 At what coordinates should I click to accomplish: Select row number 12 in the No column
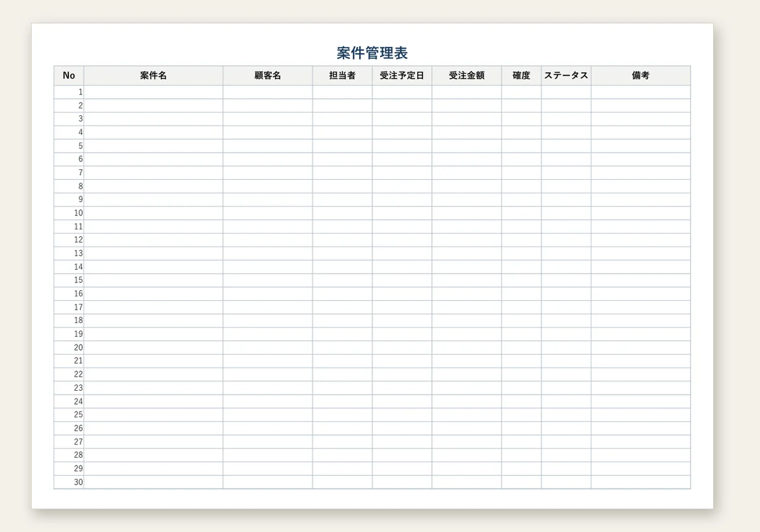69,240
